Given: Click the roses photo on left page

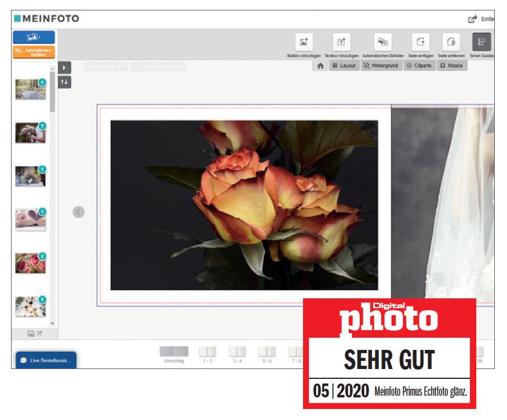Looking at the screenshot, I should point(244,205).
